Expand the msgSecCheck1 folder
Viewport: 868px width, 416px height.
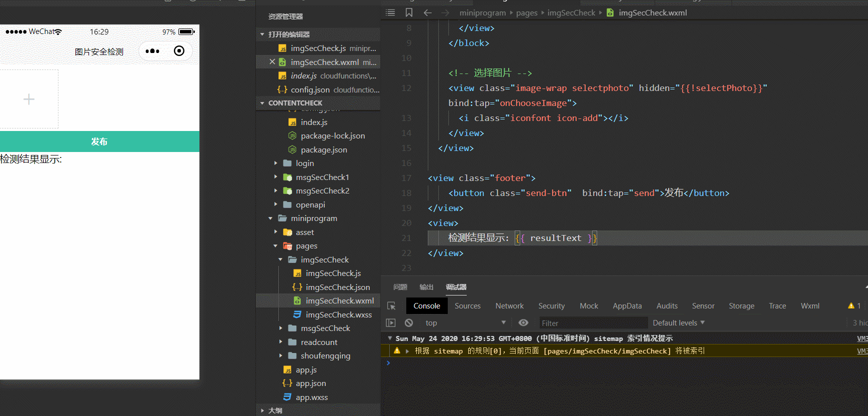322,177
